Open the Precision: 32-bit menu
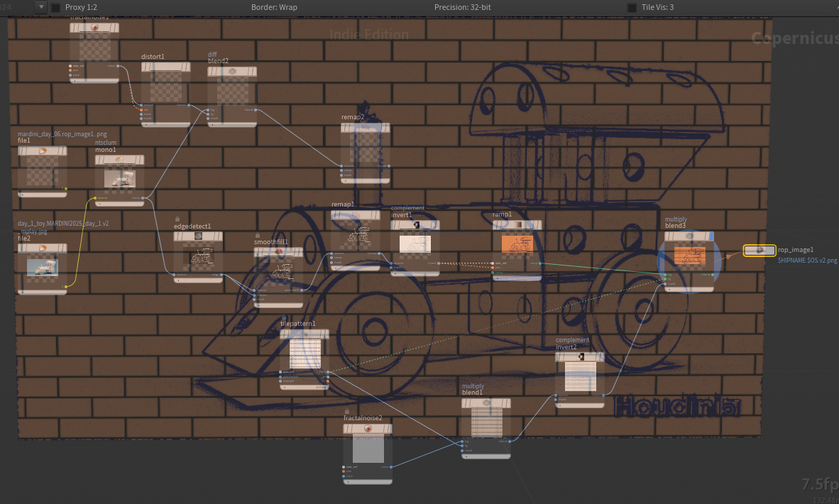Screen dimensions: 839x504 pos(462,8)
